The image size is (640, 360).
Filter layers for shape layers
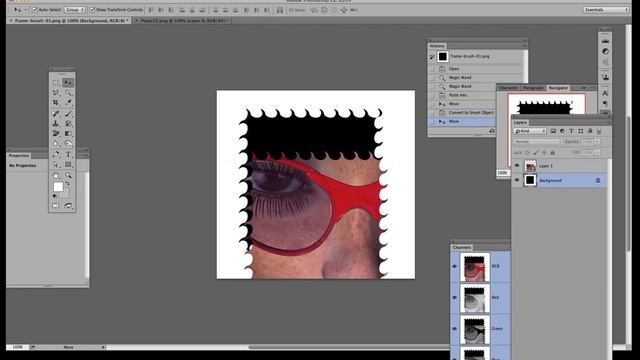click(x=580, y=131)
